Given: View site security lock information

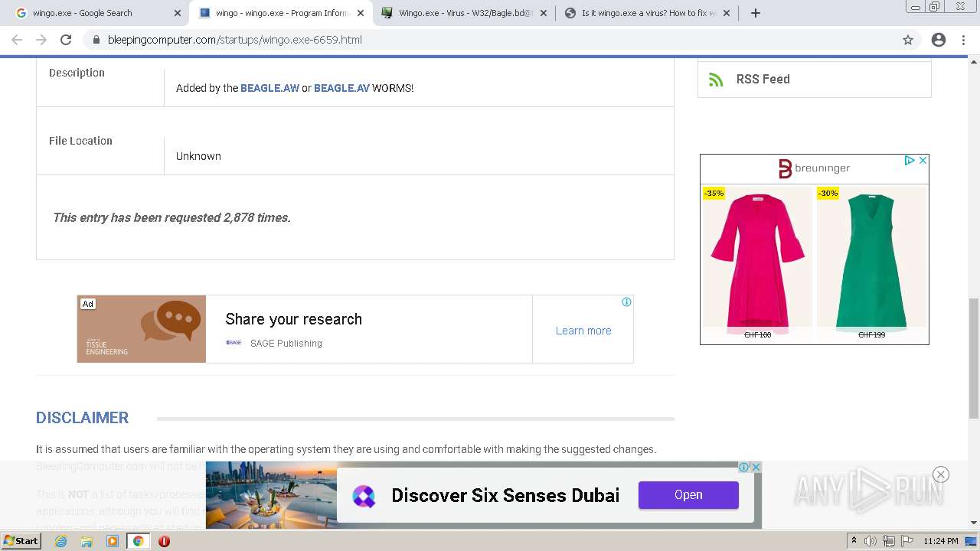Looking at the screenshot, I should point(96,40).
